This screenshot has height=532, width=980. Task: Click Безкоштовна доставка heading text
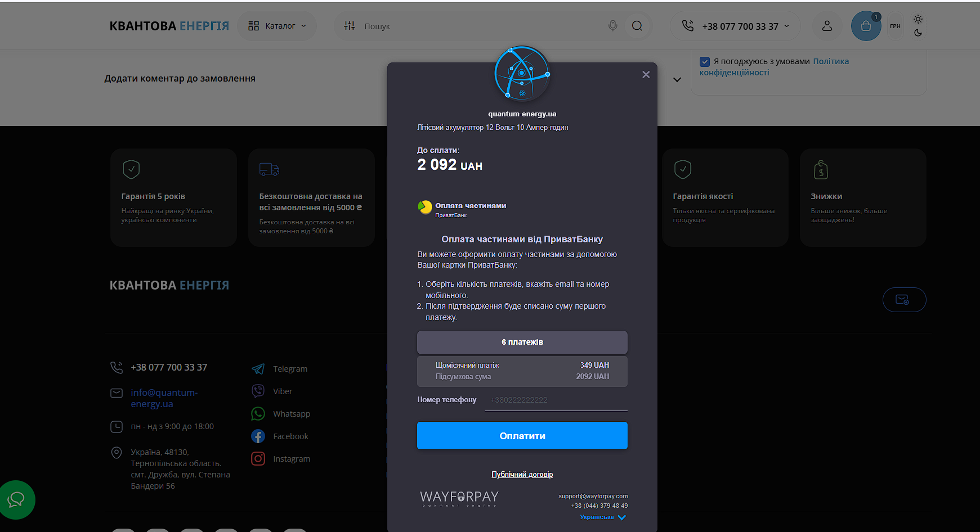(311, 202)
